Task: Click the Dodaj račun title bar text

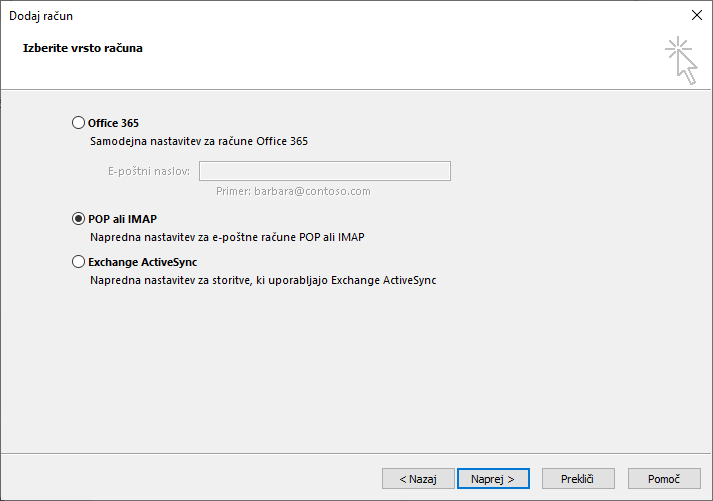Action: click(x=41, y=16)
